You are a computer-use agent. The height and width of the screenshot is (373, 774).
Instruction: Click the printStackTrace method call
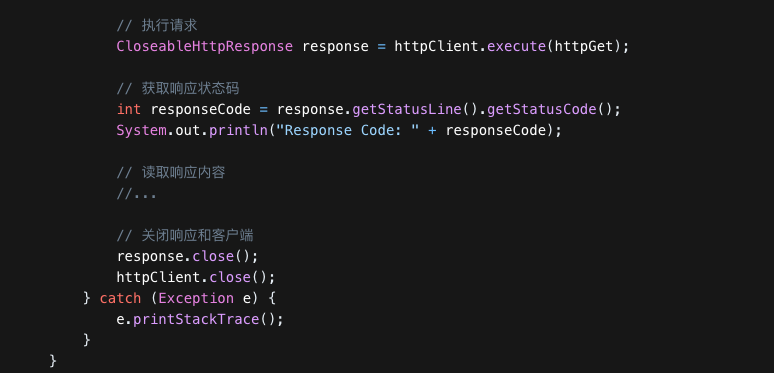pyautogui.click(x=196, y=319)
